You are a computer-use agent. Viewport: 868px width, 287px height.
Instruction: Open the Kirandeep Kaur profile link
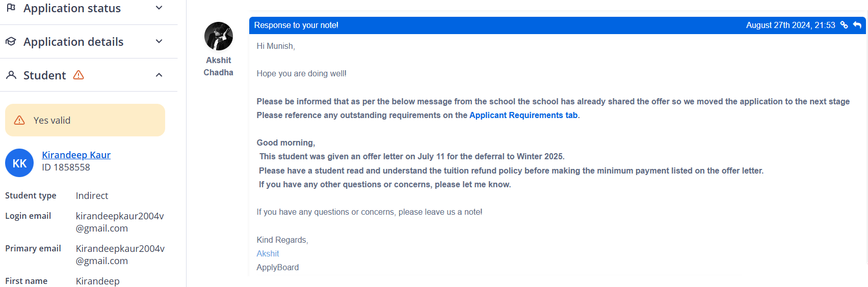point(76,155)
